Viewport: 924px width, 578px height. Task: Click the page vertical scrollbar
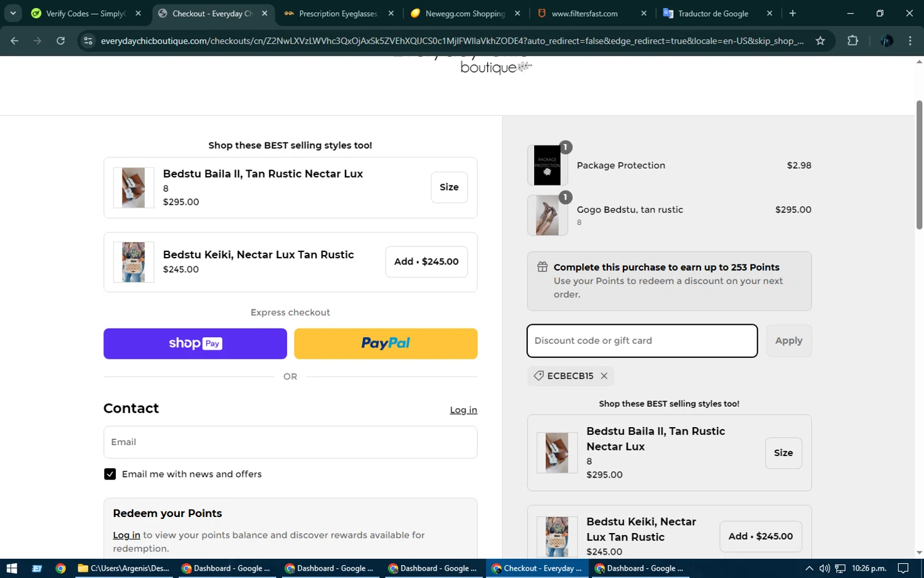(919, 165)
